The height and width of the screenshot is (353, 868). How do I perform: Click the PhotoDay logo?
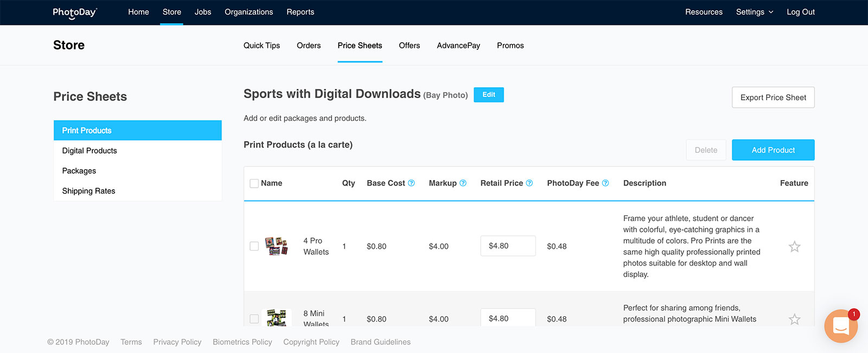(x=75, y=12)
